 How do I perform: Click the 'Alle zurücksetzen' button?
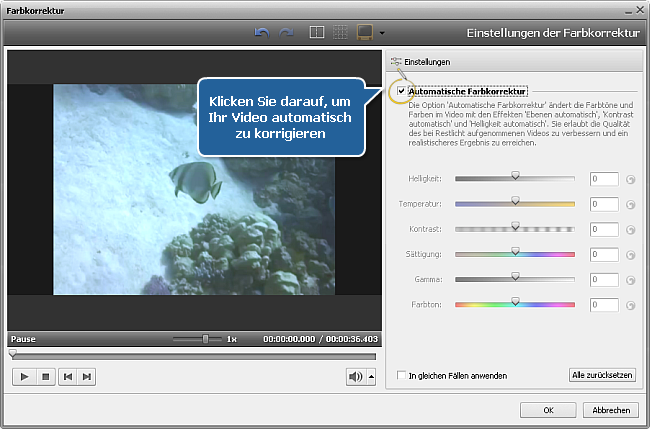(x=601, y=376)
